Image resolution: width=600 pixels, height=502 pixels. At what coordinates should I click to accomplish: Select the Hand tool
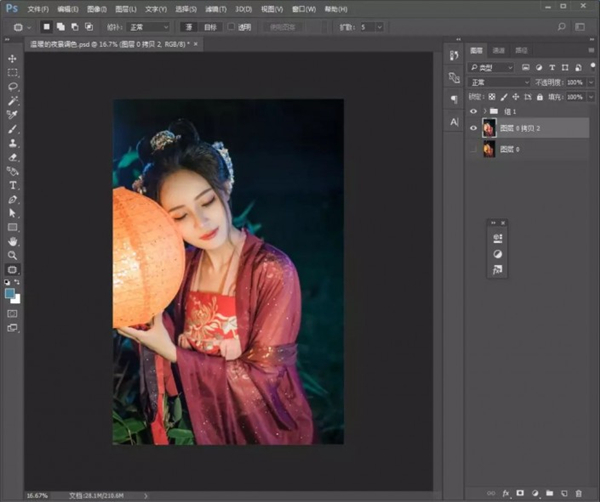[x=13, y=241]
